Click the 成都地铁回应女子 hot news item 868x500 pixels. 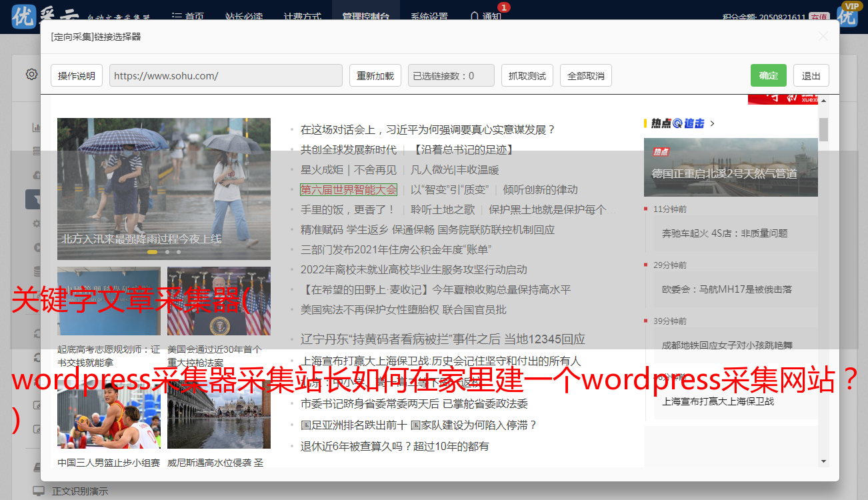(x=727, y=345)
